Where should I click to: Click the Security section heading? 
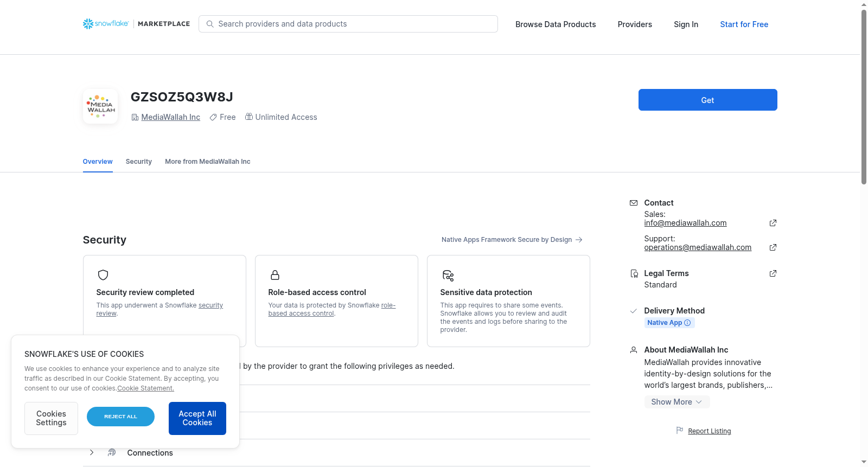coord(105,240)
